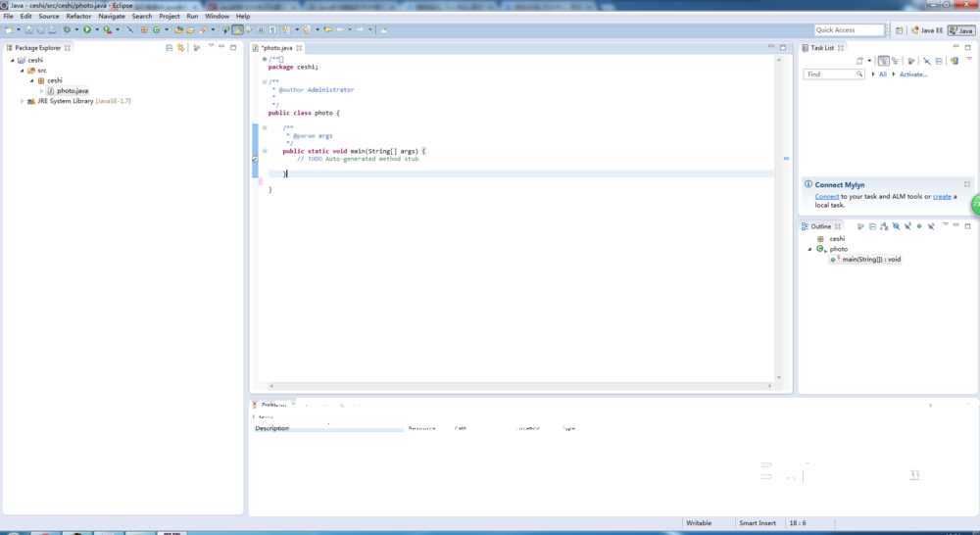The width and height of the screenshot is (980, 535).
Task: Start debugging with the Debug bug icon
Action: 67,29
